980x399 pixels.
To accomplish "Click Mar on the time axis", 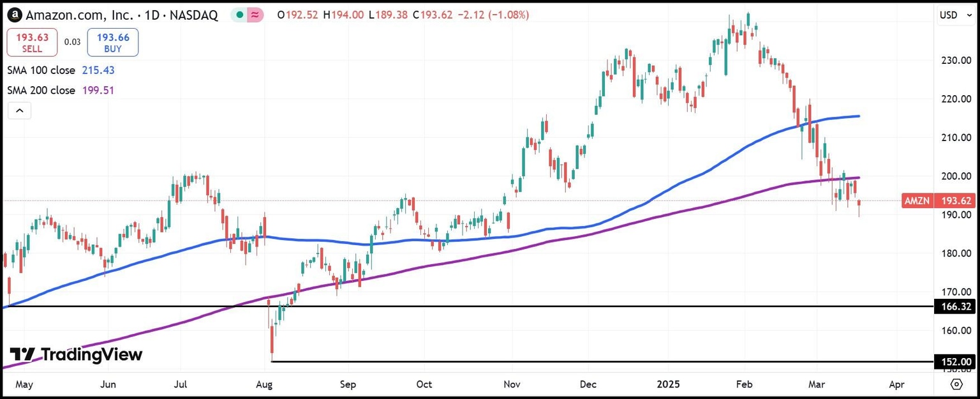I will click(815, 384).
